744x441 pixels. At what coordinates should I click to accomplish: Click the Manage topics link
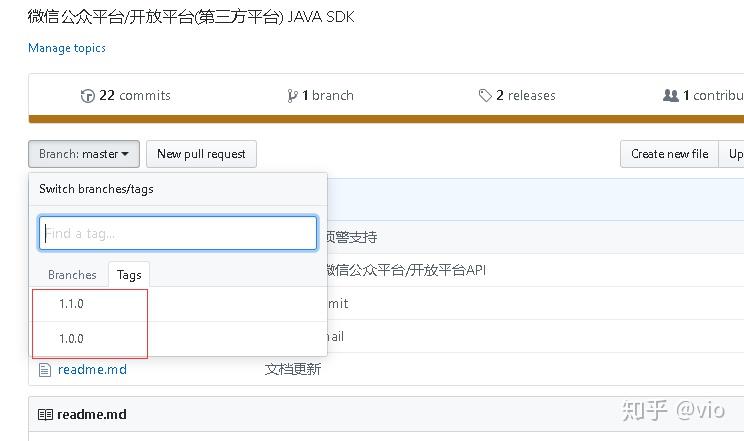67,48
